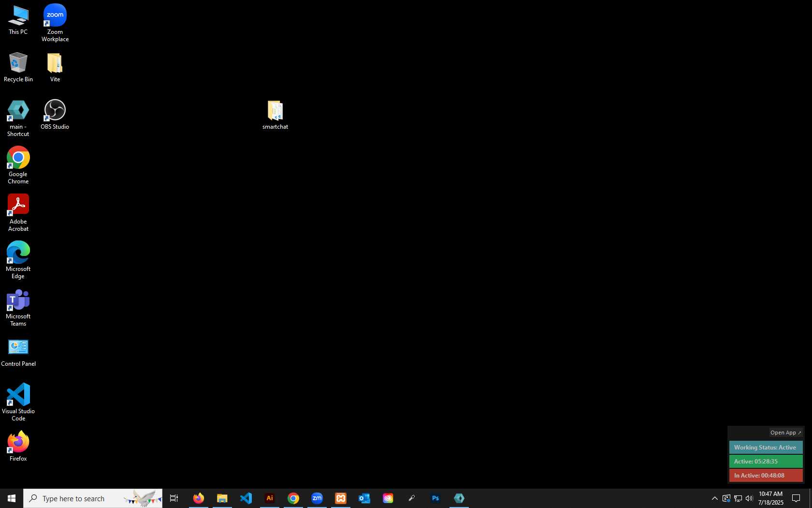Open Firefox from the taskbar
The height and width of the screenshot is (508, 812).
[x=199, y=498]
